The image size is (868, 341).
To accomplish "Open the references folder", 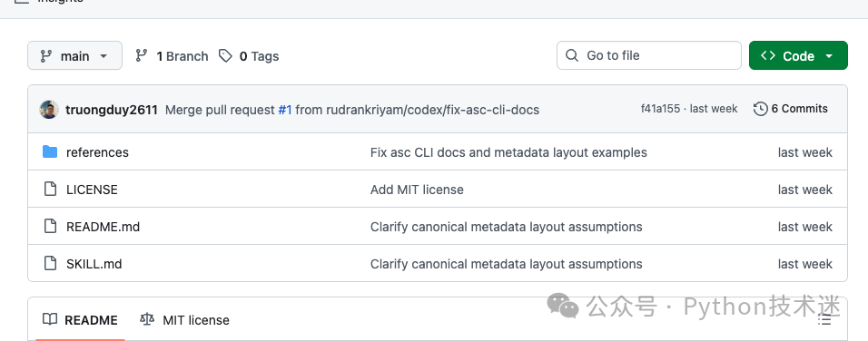I will (x=97, y=152).
